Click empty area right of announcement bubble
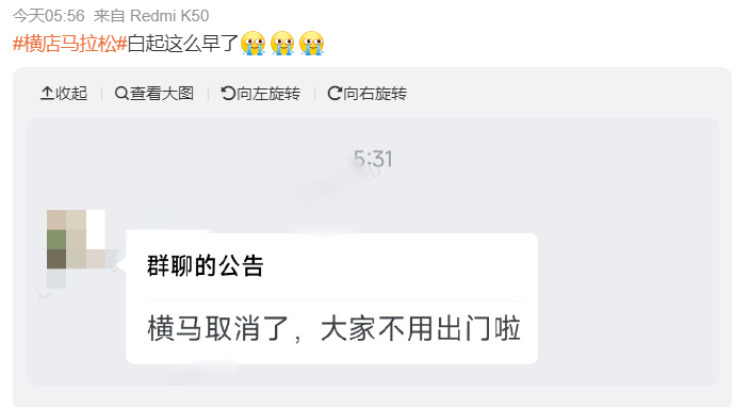Image resolution: width=750 pixels, height=407 pixels. pyautogui.click(x=627, y=297)
